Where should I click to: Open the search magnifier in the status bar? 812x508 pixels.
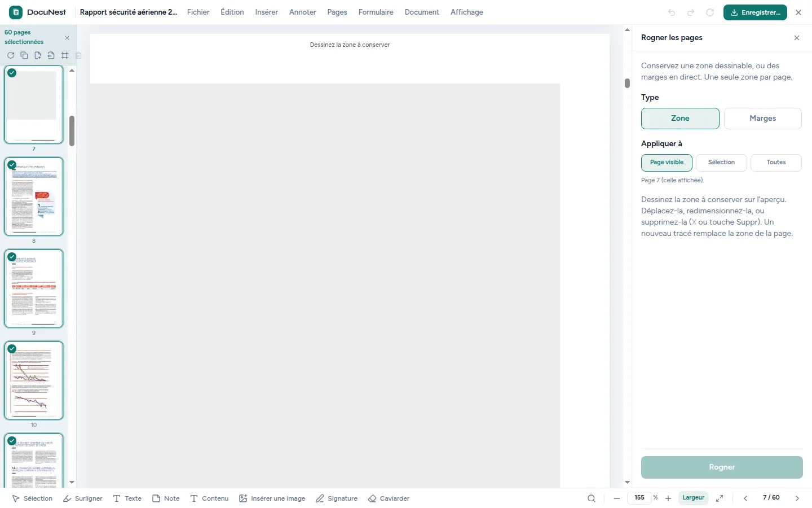coord(592,498)
